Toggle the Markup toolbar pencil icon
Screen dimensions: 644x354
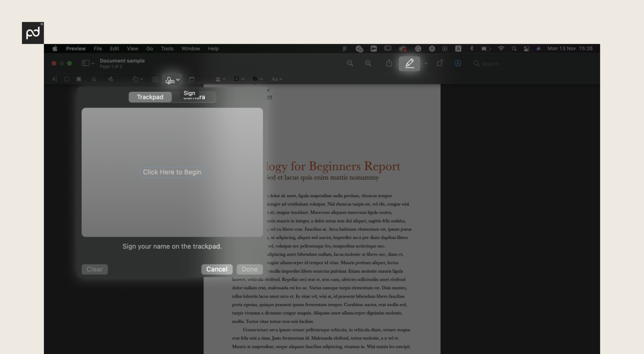tap(409, 63)
